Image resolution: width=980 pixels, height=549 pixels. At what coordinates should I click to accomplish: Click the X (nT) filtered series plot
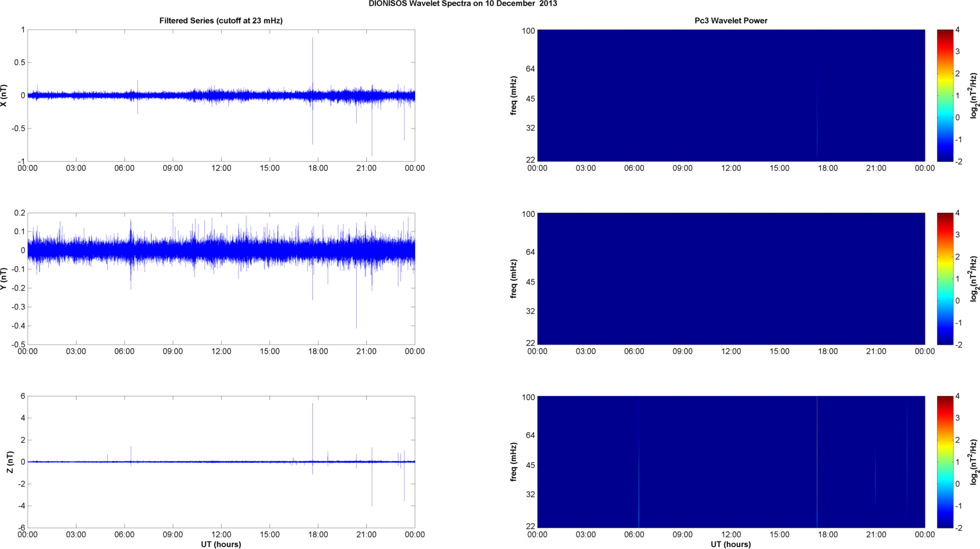(221, 96)
